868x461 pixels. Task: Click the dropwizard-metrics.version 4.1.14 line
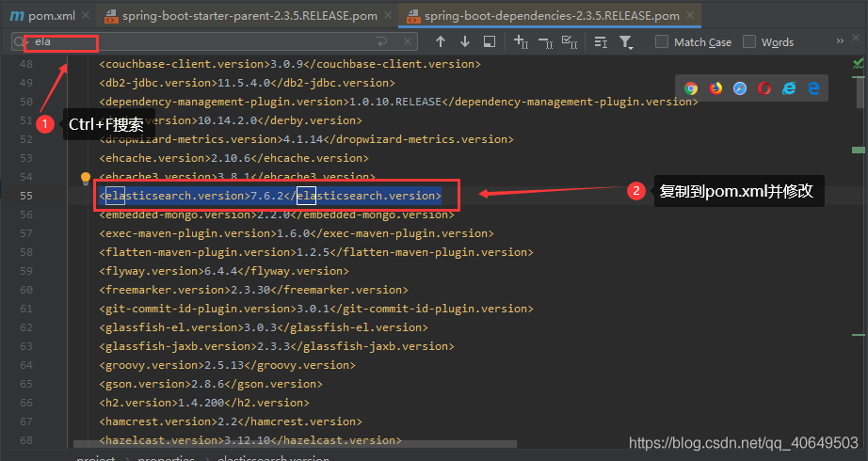(x=306, y=139)
